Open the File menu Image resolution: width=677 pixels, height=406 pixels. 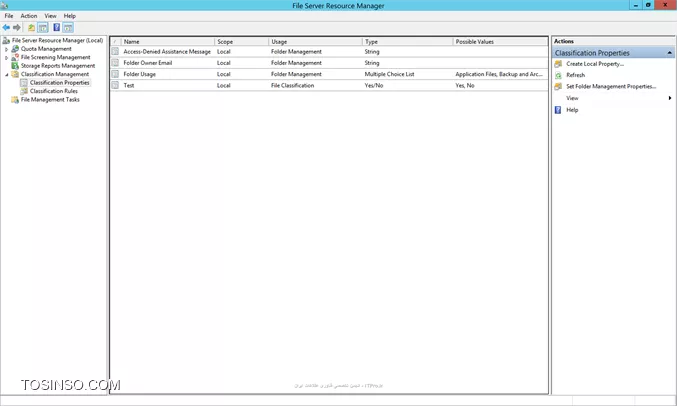pyautogui.click(x=9, y=16)
